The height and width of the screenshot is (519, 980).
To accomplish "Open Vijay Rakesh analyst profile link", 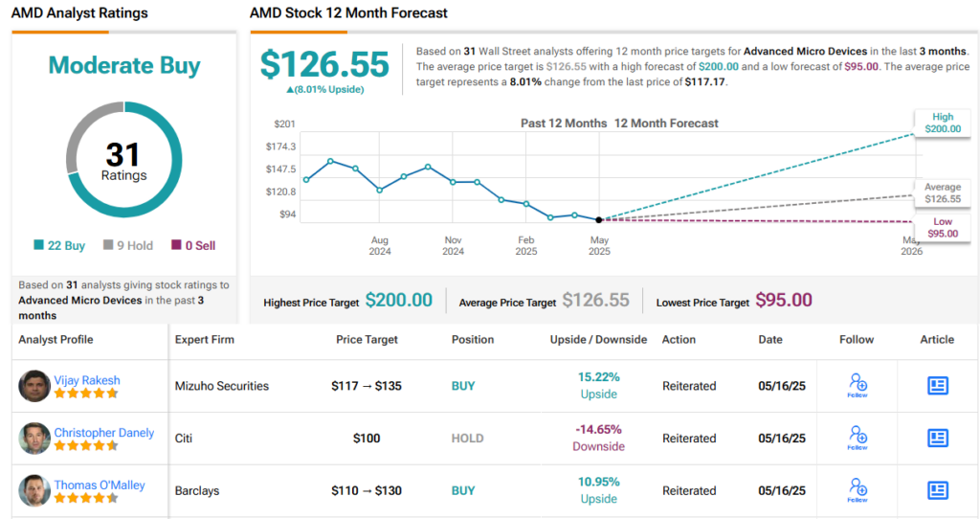I will 87,380.
